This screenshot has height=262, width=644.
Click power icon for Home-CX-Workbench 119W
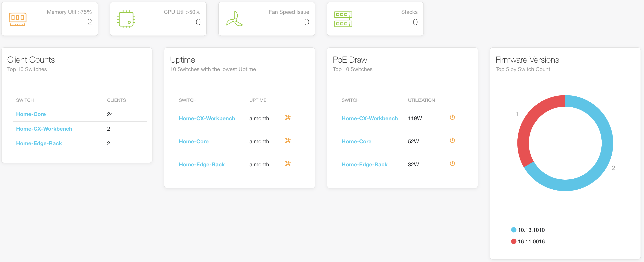coord(452,117)
